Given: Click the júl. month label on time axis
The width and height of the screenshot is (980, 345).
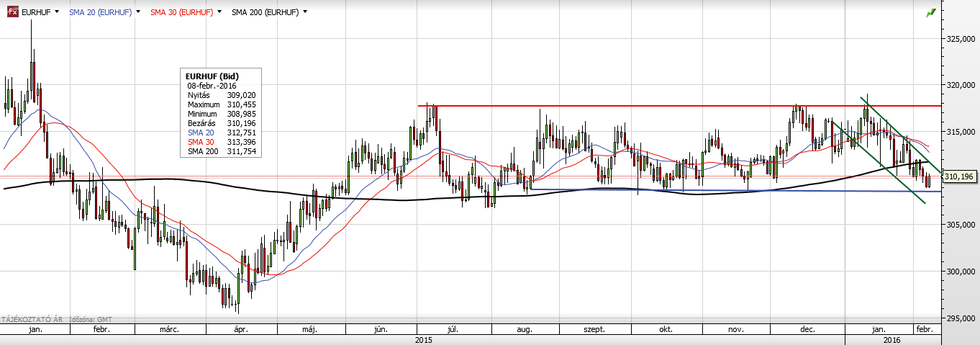Looking at the screenshot, I should (453, 329).
